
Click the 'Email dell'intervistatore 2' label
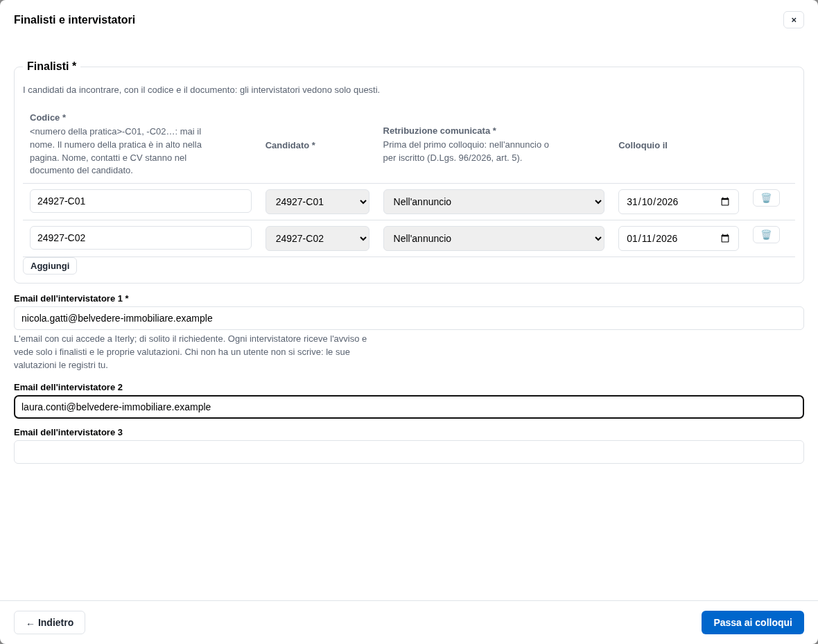69,388
